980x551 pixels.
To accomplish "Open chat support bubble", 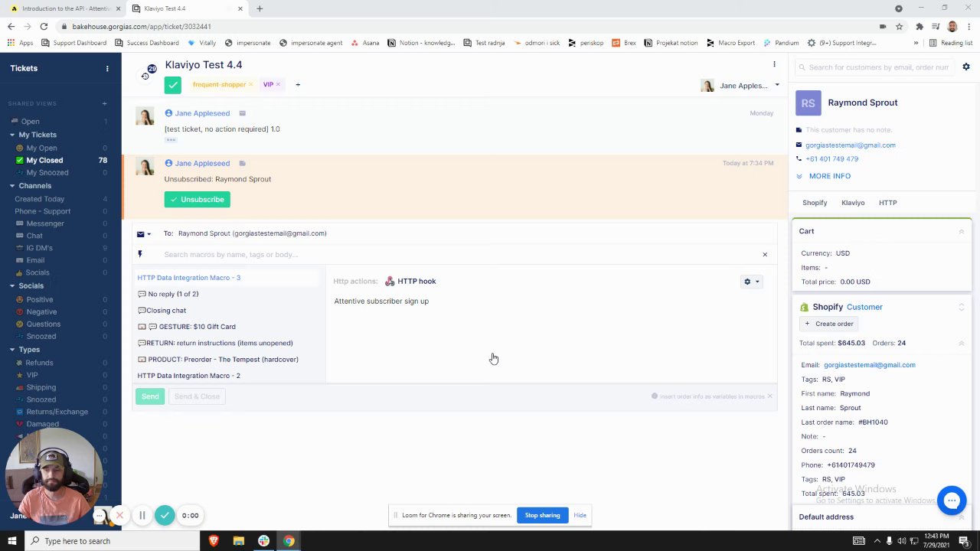I will tap(952, 500).
